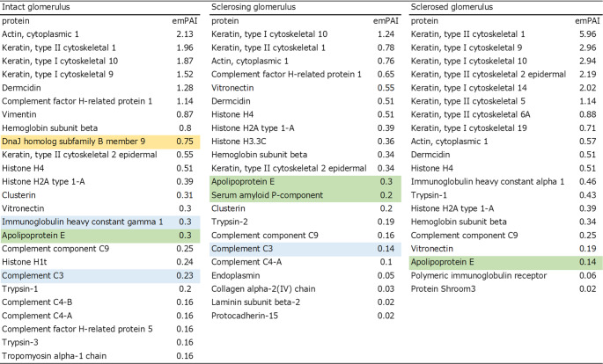Select "Keratin, type I cytoskeletal 14"
Viewport: 603px width, 364px height.
[x=469, y=88]
